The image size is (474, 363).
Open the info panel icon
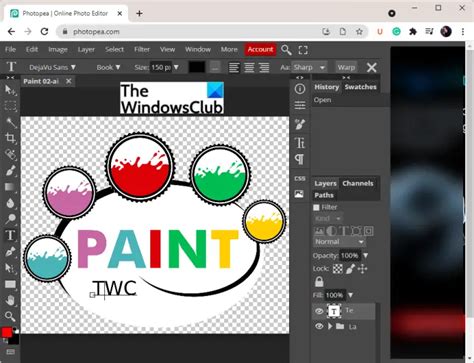click(300, 89)
